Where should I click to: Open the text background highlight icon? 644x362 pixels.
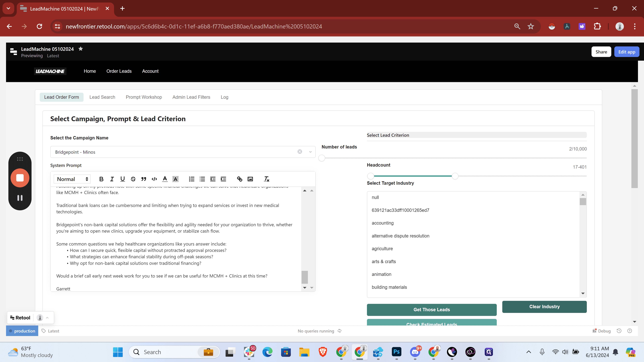175,179
